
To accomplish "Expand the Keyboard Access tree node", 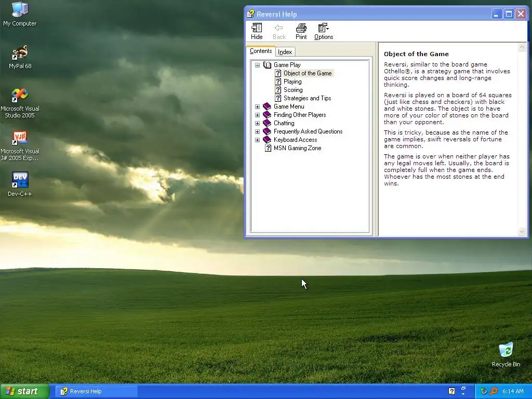I will [x=258, y=140].
